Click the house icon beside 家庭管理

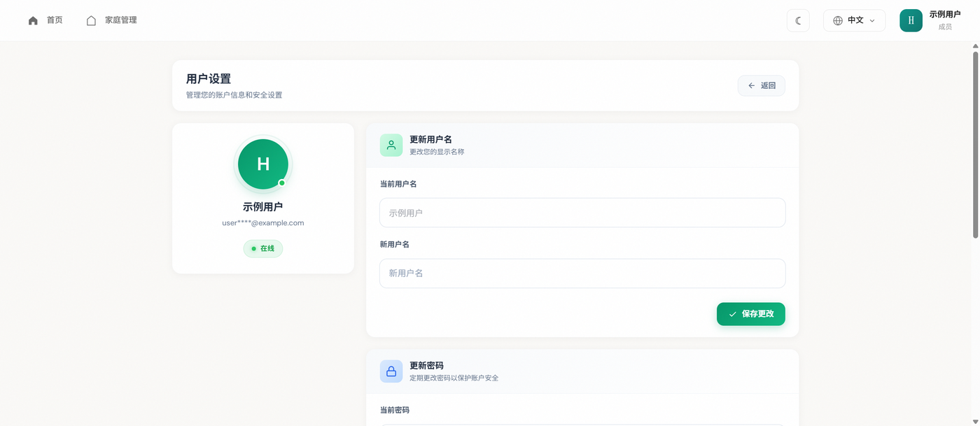(91, 20)
